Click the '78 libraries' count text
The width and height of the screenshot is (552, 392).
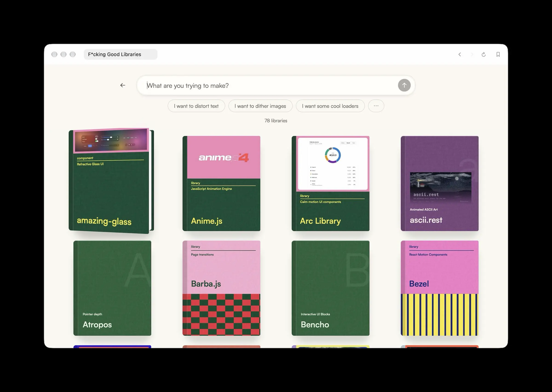276,121
